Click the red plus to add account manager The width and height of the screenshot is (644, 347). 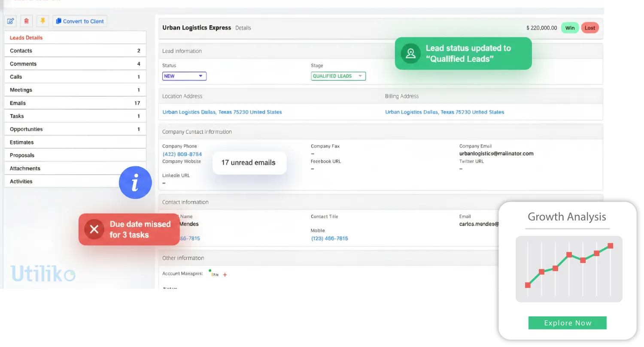coord(225,275)
